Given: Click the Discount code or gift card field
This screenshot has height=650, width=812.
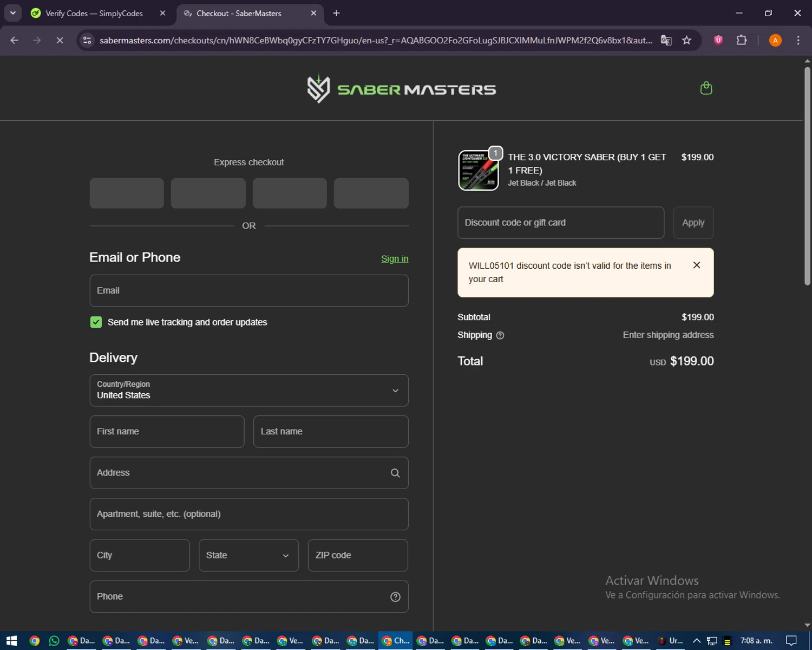Looking at the screenshot, I should tap(561, 223).
